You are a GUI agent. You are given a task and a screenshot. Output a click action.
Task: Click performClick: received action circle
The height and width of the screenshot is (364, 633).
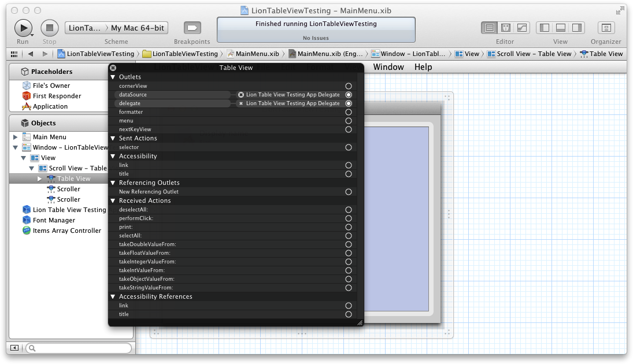[x=349, y=219]
